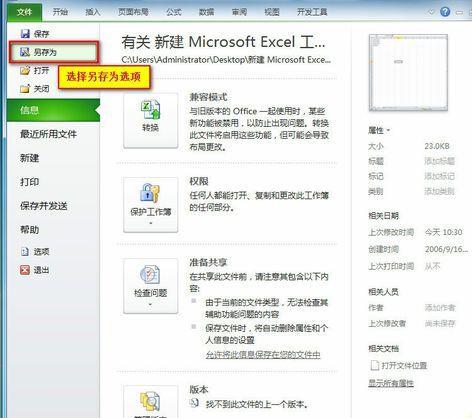This screenshot has height=418, width=472.
Task: Open Protect Workbook (保护工作簿) dropdown
Action: pos(151,205)
